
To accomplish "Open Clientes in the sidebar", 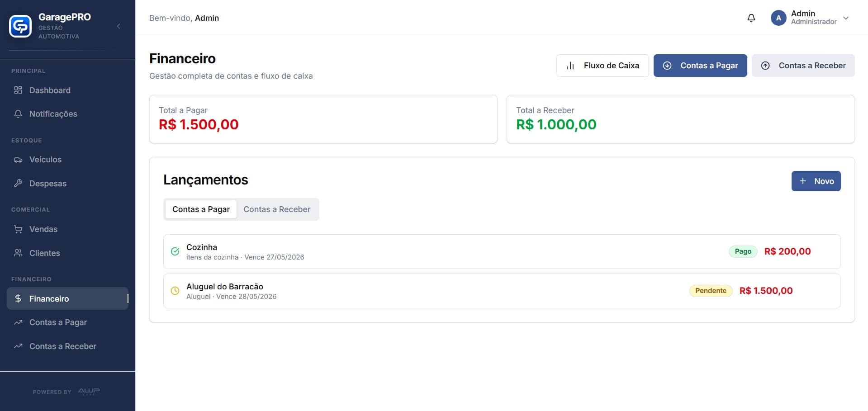I will pyautogui.click(x=67, y=253).
